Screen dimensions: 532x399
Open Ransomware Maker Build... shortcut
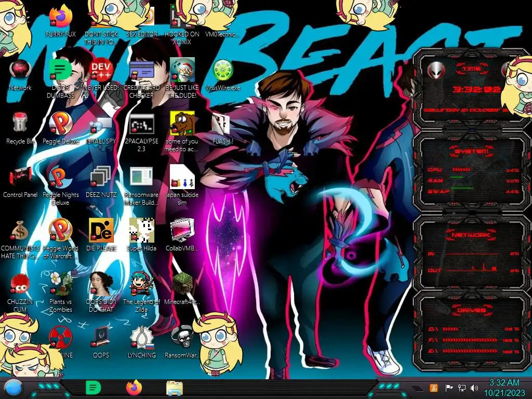(142, 177)
